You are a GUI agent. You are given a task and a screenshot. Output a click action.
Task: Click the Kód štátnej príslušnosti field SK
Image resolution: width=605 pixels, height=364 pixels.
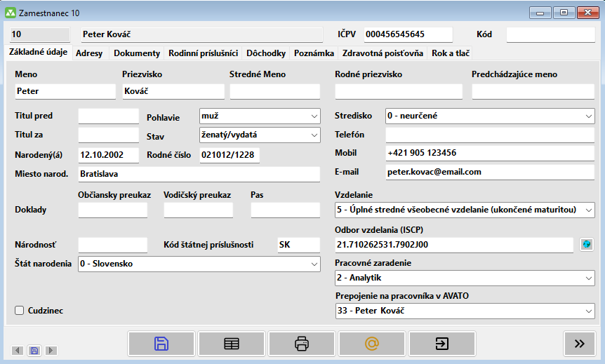299,245
